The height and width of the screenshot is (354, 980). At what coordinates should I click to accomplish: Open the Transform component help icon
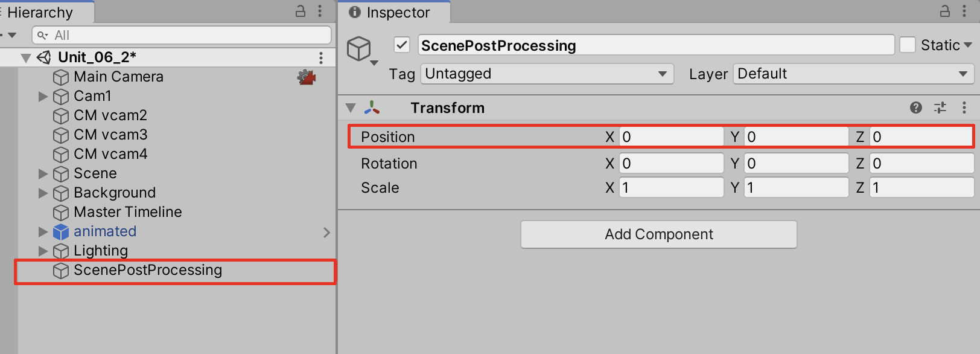tap(915, 108)
